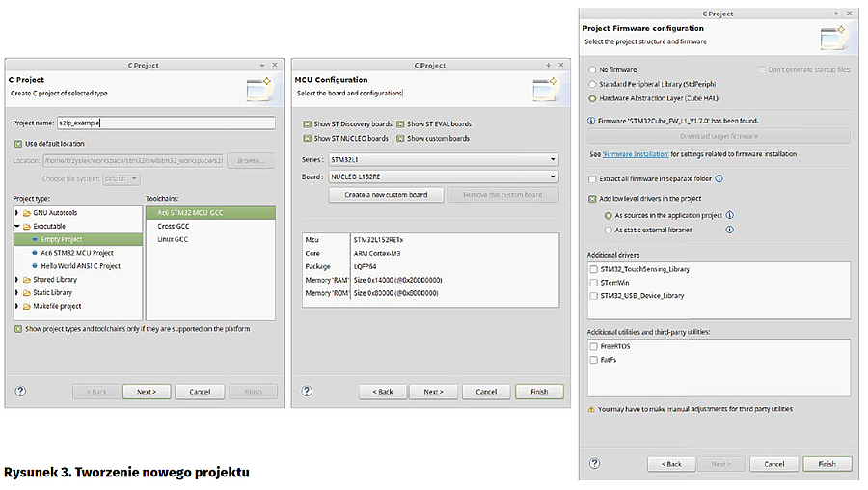
Task: Open the Series dropdown showing STM32L1
Action: (x=443, y=158)
